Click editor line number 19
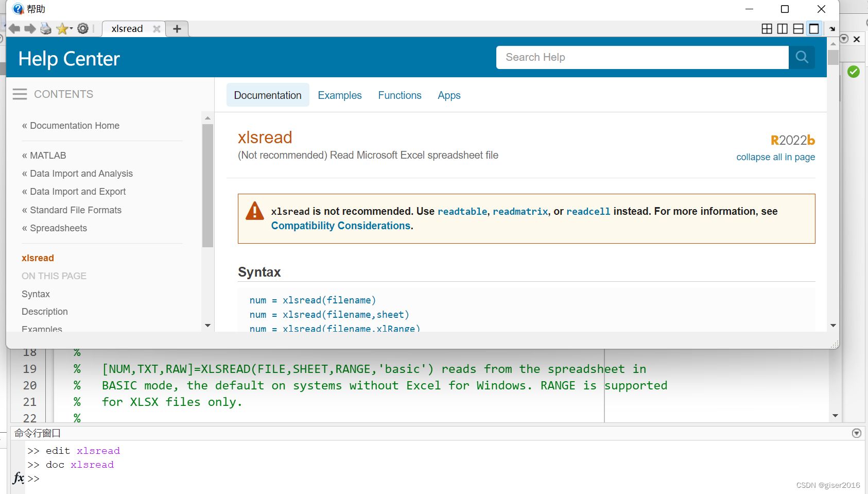The width and height of the screenshot is (868, 494). pos(30,369)
